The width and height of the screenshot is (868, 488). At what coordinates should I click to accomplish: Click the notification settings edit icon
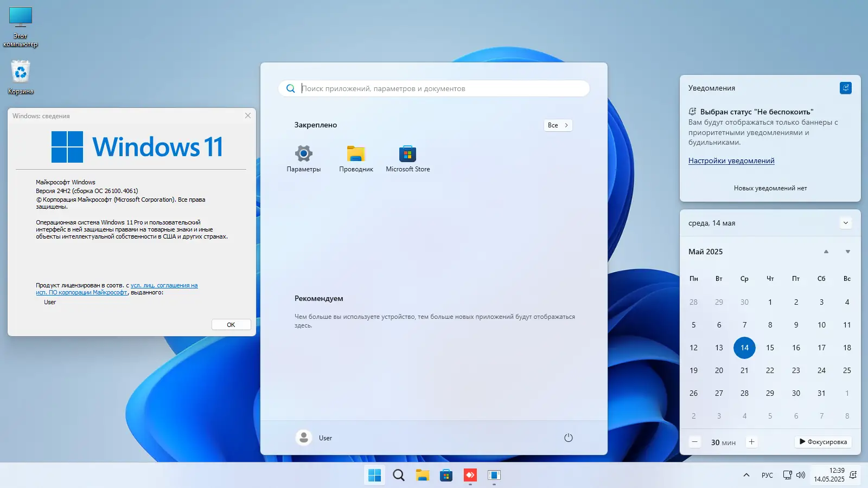click(x=845, y=87)
